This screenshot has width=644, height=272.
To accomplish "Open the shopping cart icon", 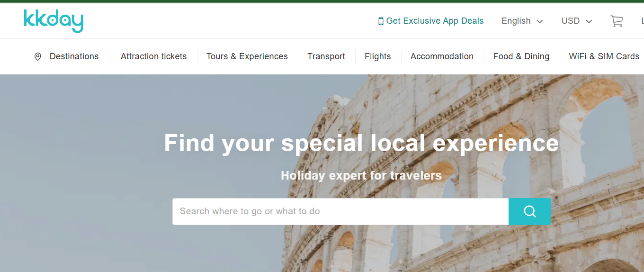I will pos(617,21).
